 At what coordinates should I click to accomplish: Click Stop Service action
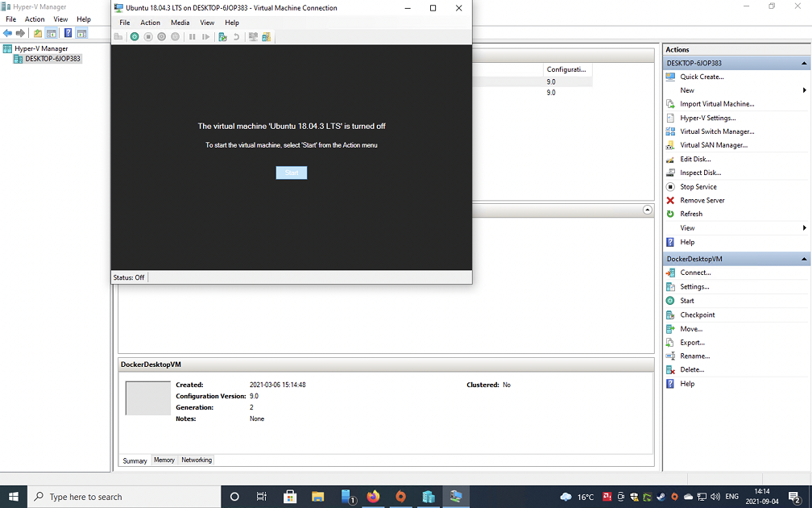coord(698,186)
